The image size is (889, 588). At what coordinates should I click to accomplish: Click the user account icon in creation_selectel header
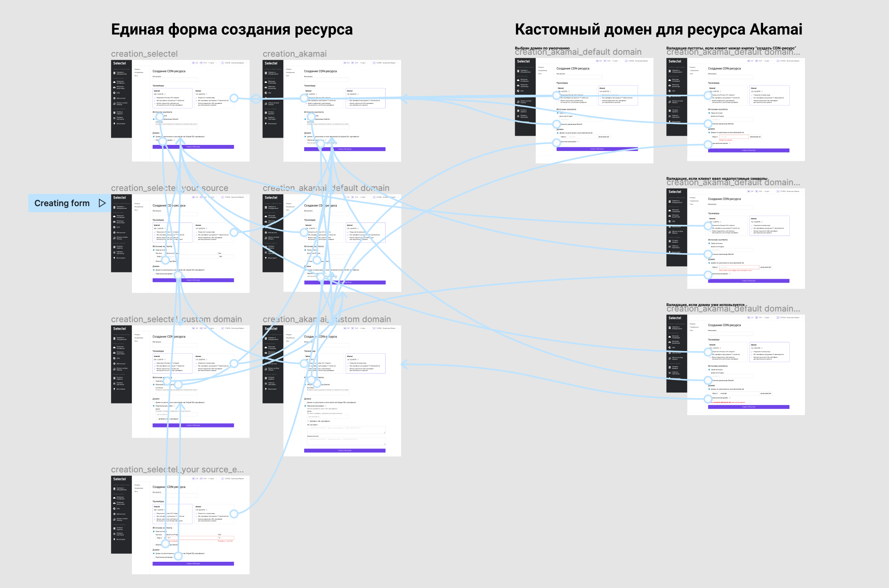pos(222,63)
